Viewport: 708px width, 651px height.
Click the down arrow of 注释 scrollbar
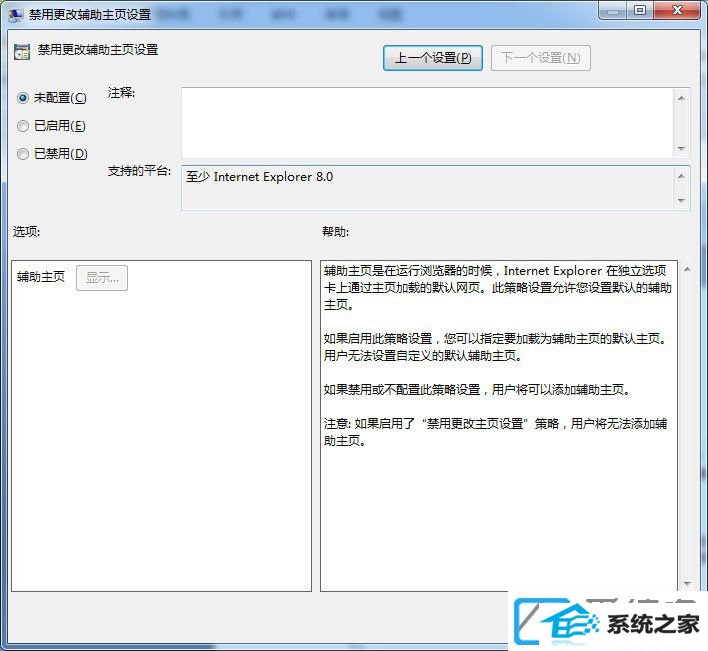coord(681,149)
